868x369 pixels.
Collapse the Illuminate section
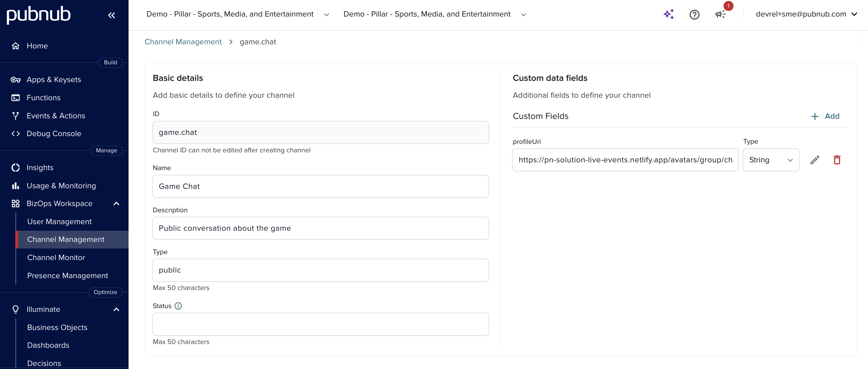click(116, 309)
